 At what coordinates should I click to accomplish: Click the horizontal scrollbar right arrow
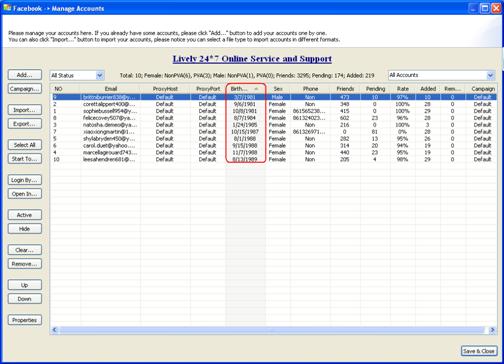492,330
